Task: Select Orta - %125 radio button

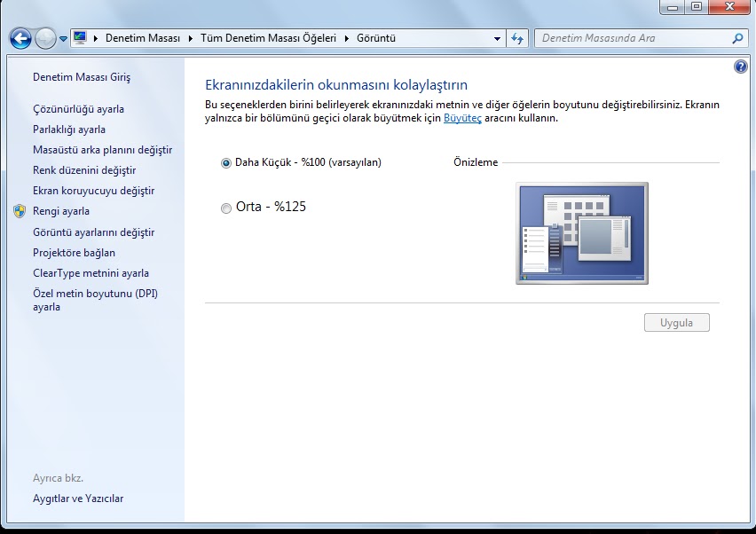Action: click(x=226, y=208)
